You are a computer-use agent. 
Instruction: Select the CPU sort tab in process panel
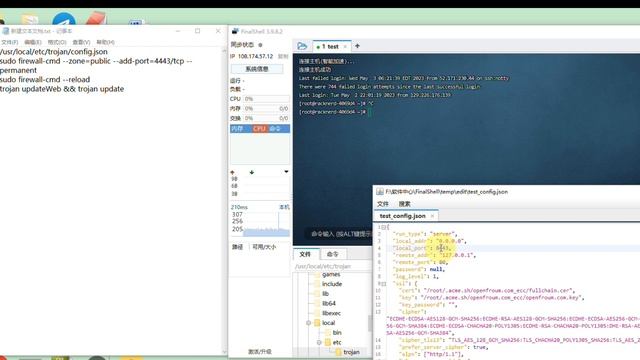[259, 129]
